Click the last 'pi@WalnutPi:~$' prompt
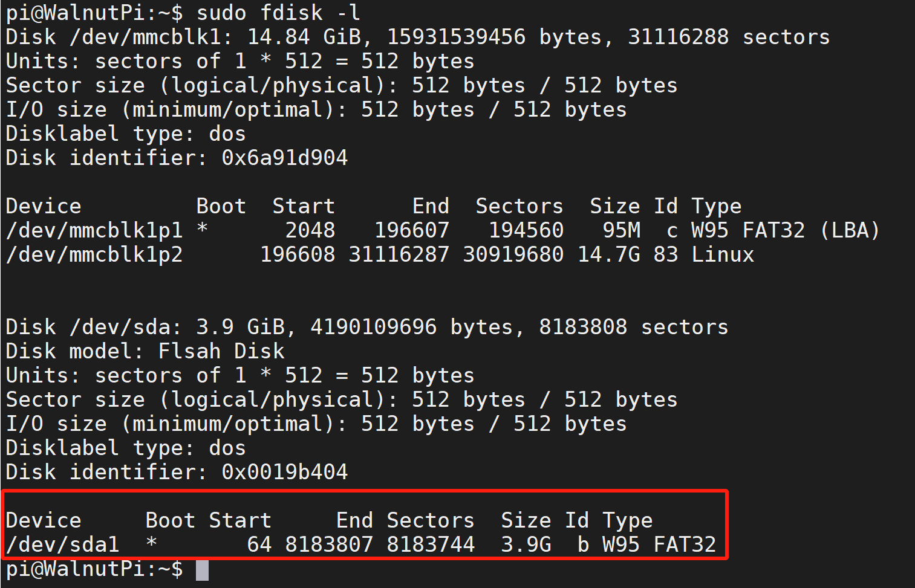 click(x=94, y=569)
